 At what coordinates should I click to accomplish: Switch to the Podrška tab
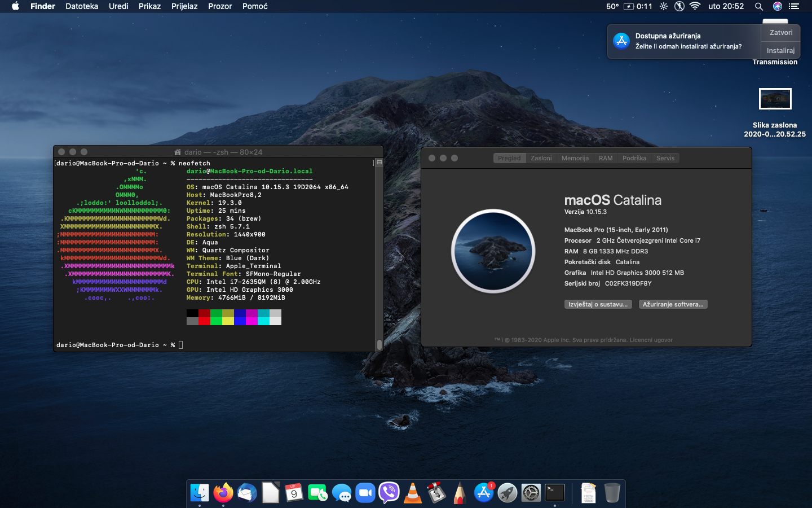[x=634, y=158]
